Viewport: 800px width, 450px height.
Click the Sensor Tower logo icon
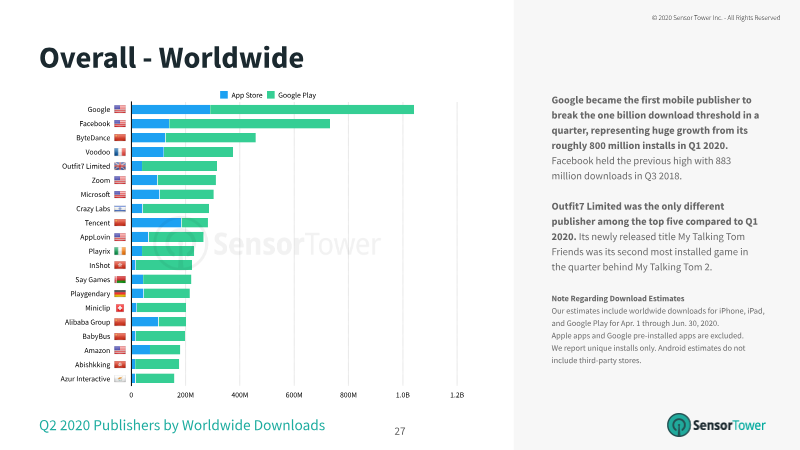pos(679,425)
